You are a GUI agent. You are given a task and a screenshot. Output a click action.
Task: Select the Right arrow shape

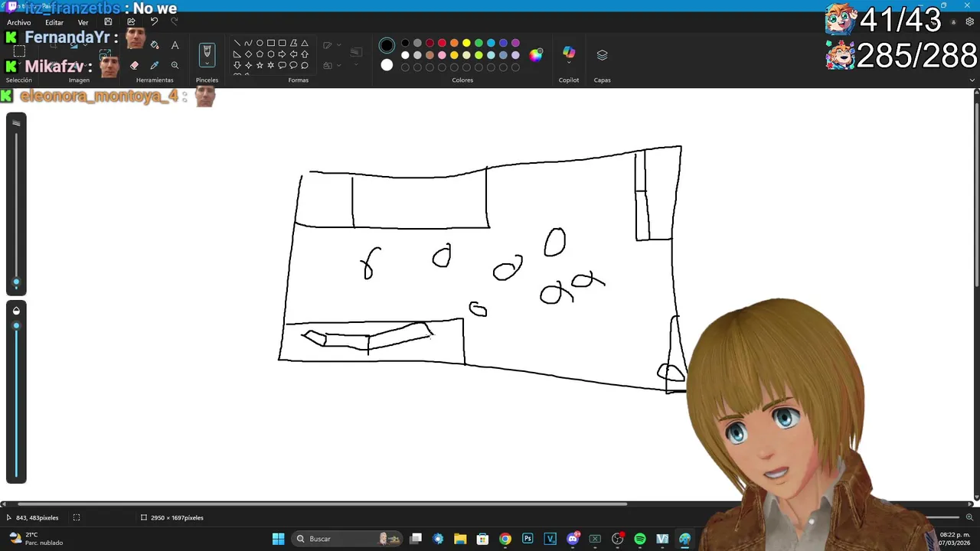[x=282, y=54]
